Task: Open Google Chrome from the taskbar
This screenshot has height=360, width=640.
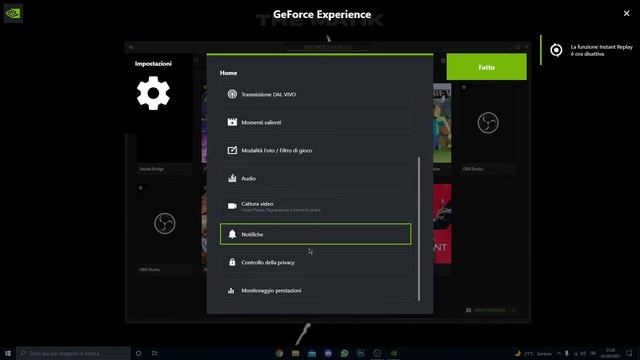Action: (x=279, y=353)
